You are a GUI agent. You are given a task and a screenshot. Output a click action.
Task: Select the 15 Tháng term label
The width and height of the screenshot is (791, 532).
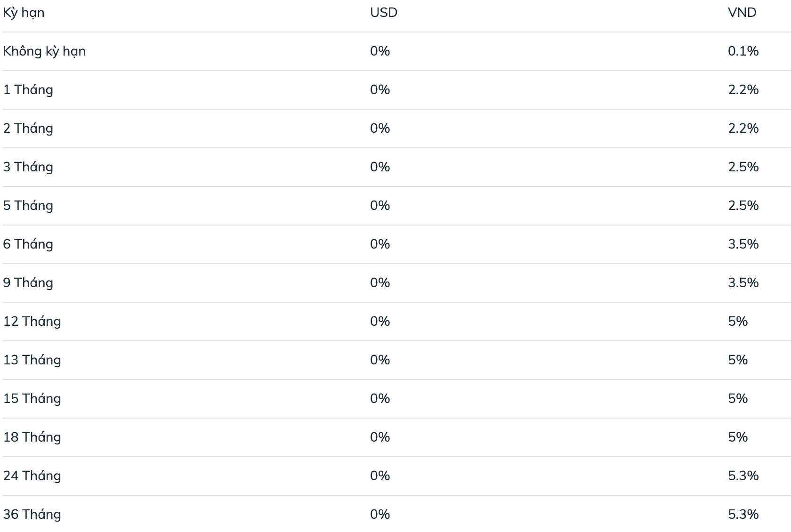click(x=32, y=399)
